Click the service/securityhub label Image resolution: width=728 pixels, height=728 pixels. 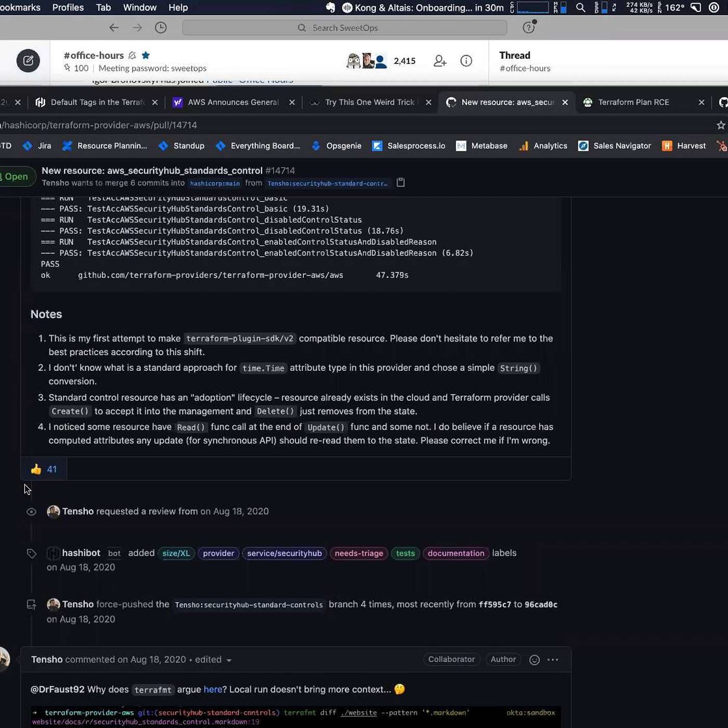click(x=284, y=553)
